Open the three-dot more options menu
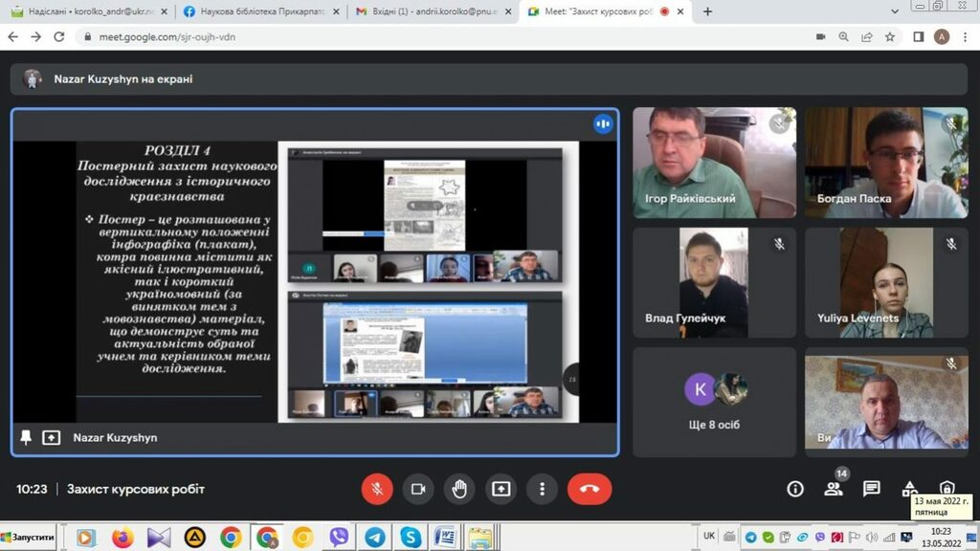The width and height of the screenshot is (980, 551). [x=542, y=489]
